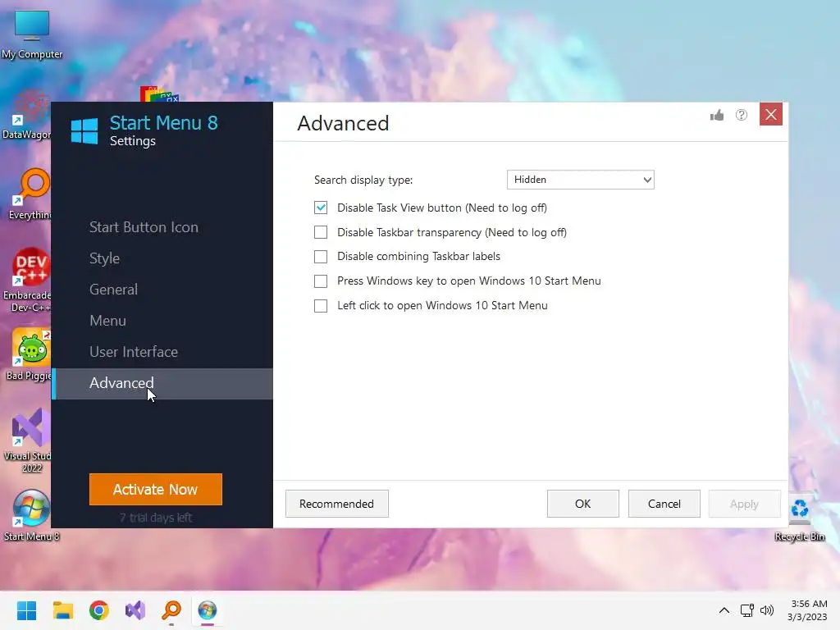This screenshot has width=840, height=630.
Task: Open the User Interface section
Action: point(134,351)
